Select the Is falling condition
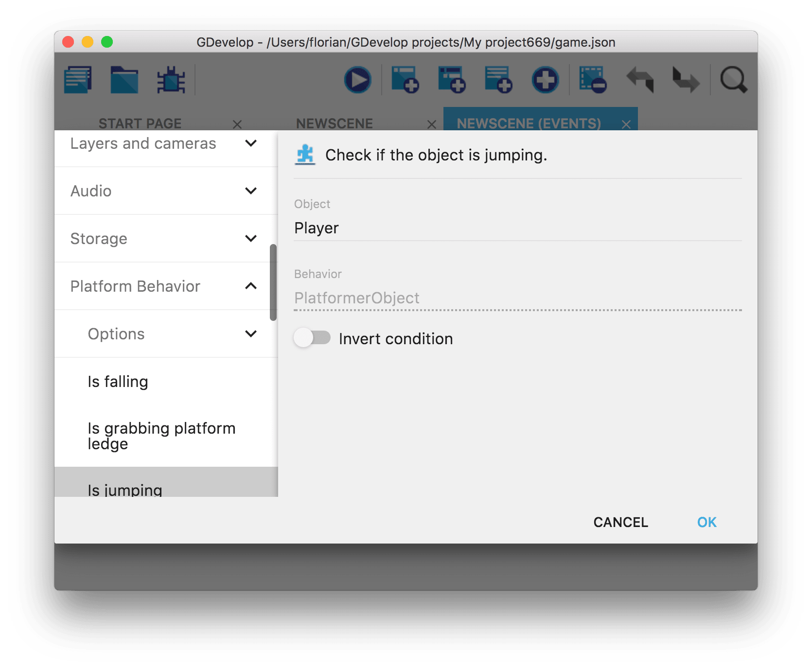 coord(166,382)
